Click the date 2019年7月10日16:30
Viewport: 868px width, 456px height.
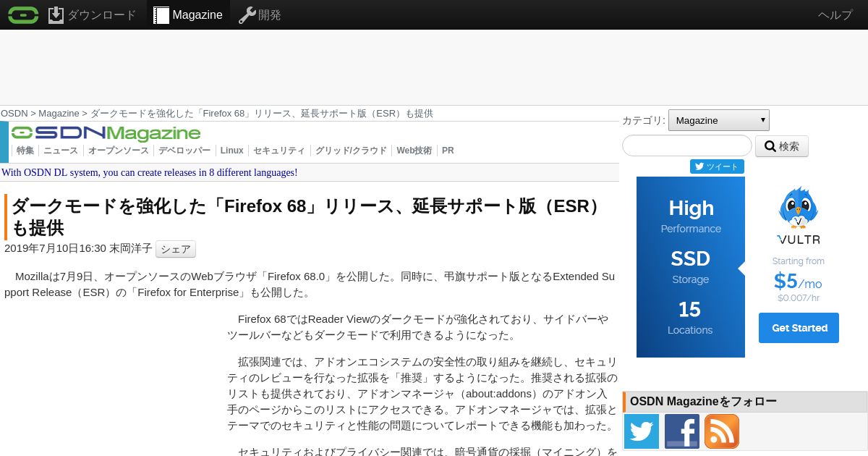(56, 248)
